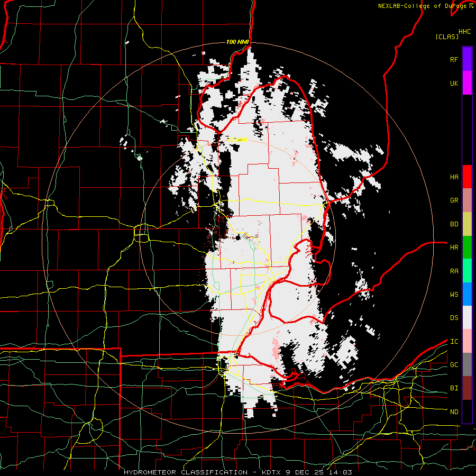Click the HR green legend swatch

(467, 248)
